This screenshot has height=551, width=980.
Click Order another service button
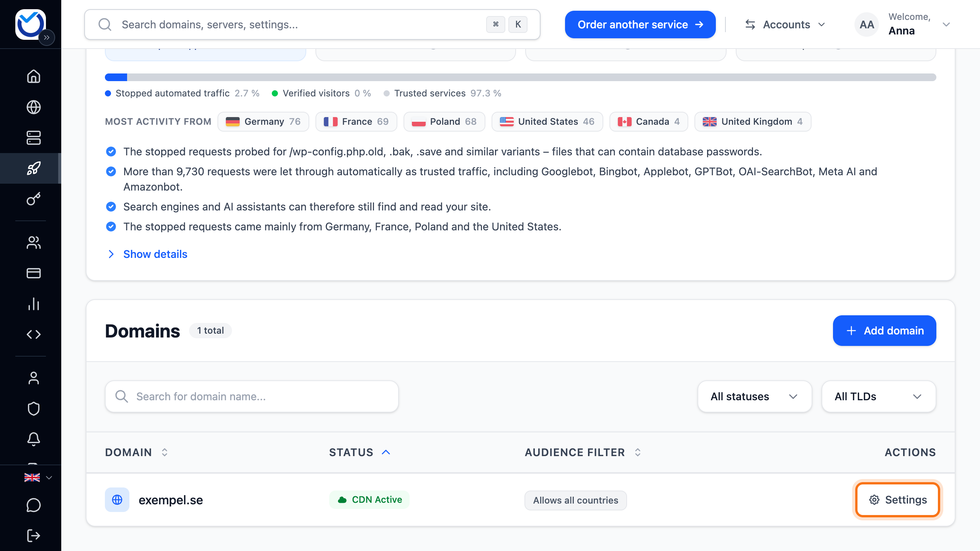pos(640,24)
